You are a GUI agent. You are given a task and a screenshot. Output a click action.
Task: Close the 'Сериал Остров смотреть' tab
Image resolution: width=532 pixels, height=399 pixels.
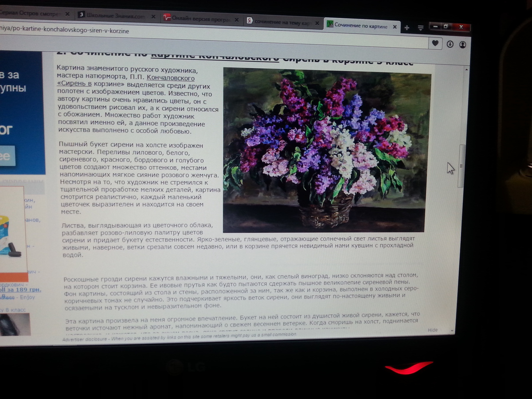point(67,14)
